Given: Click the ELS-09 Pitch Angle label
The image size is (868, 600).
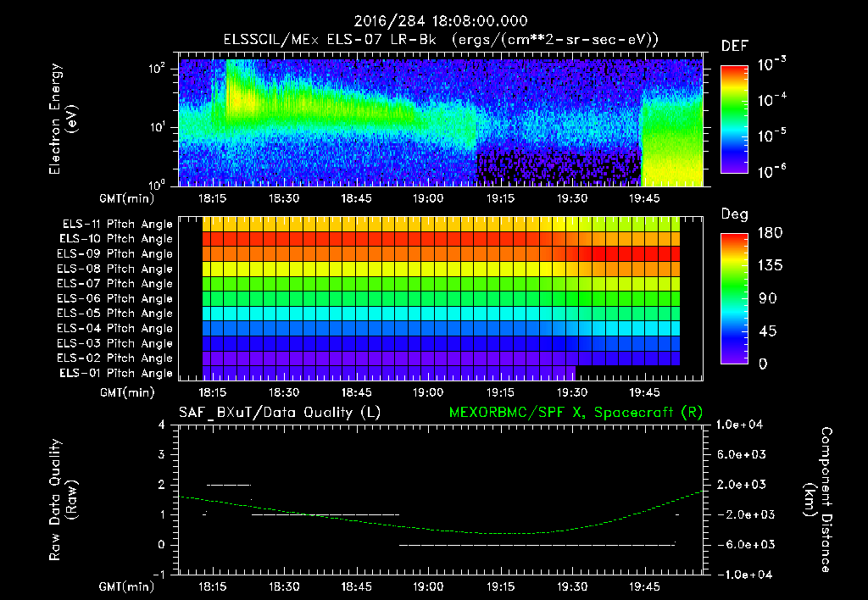Looking at the screenshot, I should (x=115, y=254).
